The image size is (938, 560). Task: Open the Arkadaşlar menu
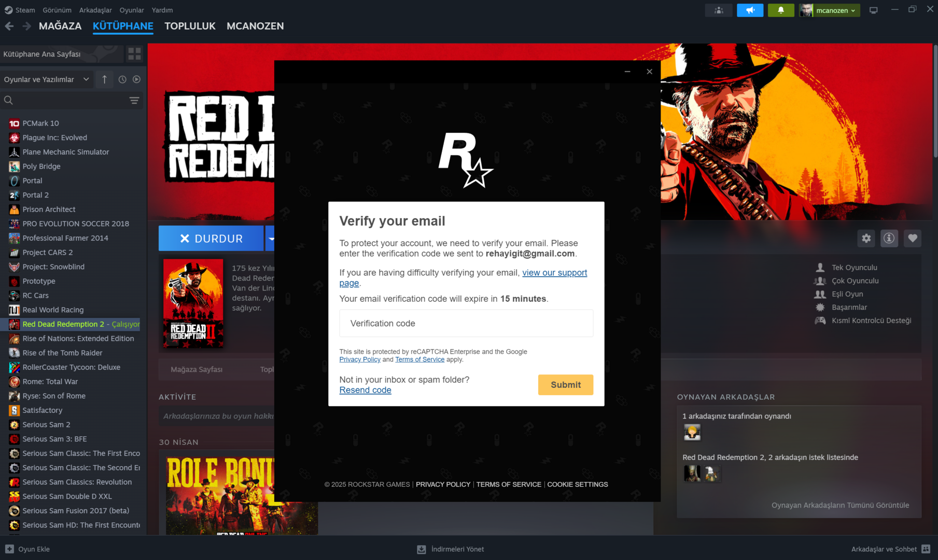(x=95, y=10)
